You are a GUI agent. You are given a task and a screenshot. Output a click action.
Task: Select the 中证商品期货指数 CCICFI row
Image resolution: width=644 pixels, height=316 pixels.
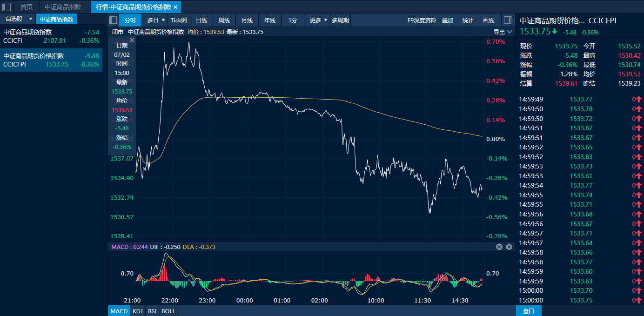click(x=51, y=36)
